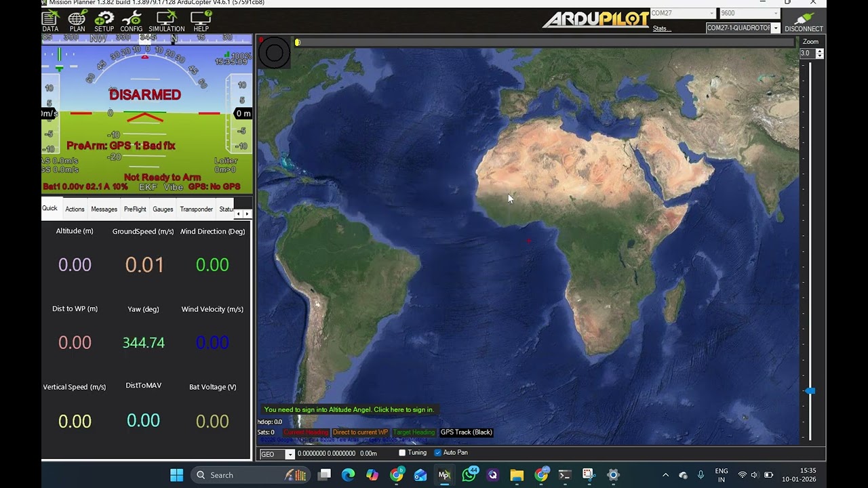Viewport: 868px width, 488px height.
Task: Open the CONFIG tuning screen
Action: point(132,21)
